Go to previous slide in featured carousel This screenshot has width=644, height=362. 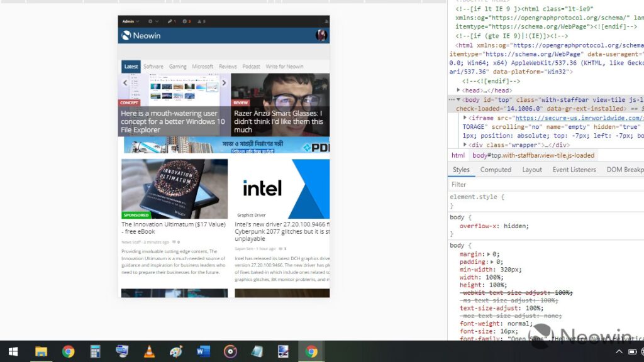pos(125,83)
